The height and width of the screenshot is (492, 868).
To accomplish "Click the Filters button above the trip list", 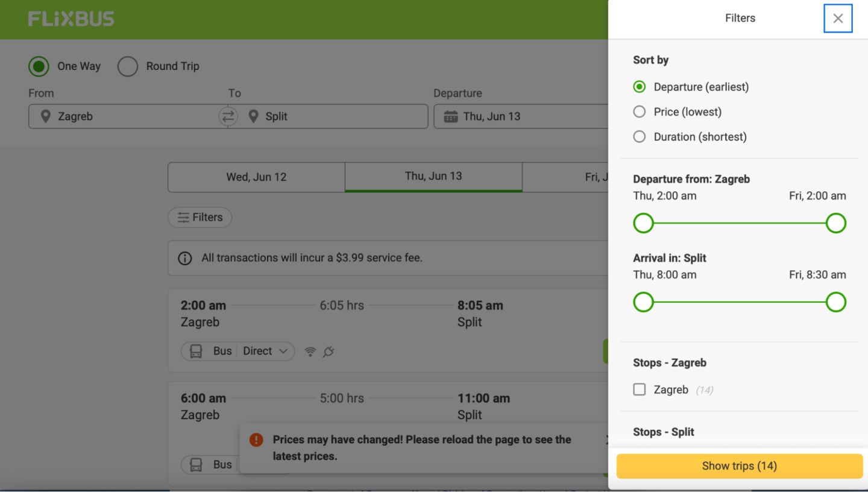I will pyautogui.click(x=200, y=218).
